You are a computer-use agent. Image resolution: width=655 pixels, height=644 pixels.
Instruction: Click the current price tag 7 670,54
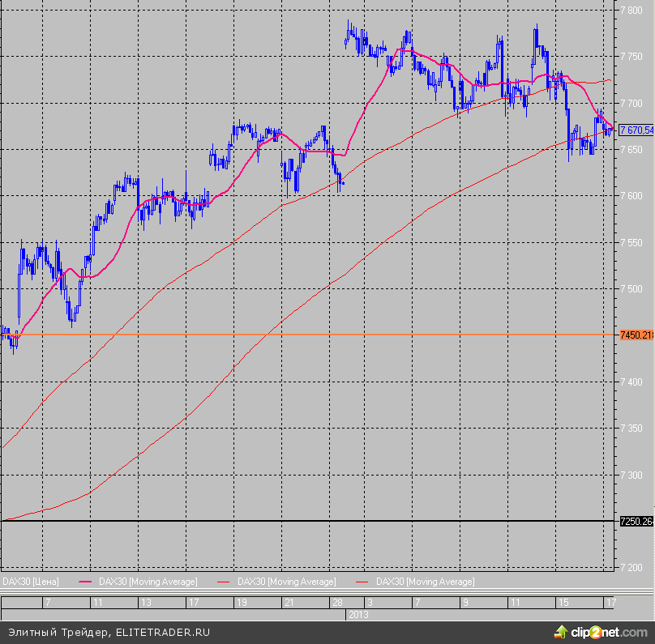pos(636,130)
